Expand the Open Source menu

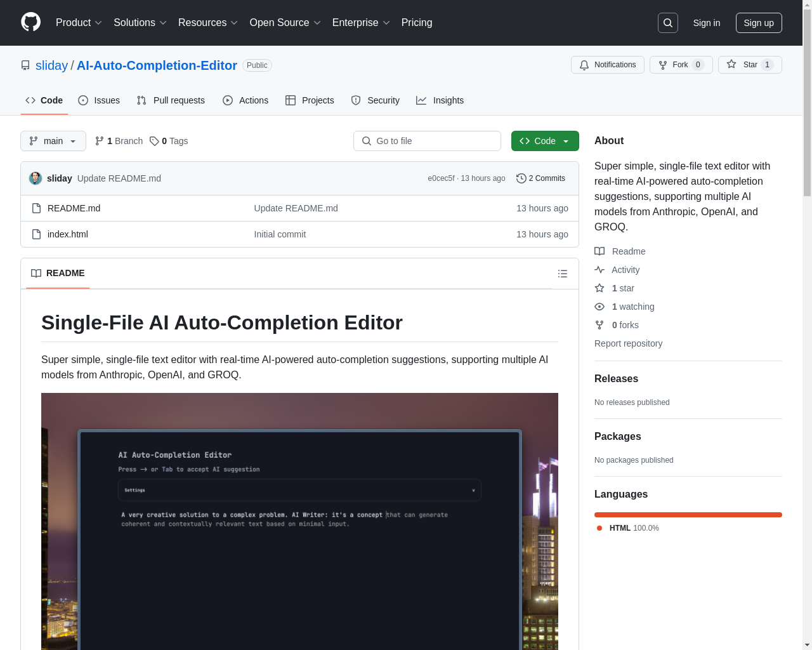tap(285, 23)
